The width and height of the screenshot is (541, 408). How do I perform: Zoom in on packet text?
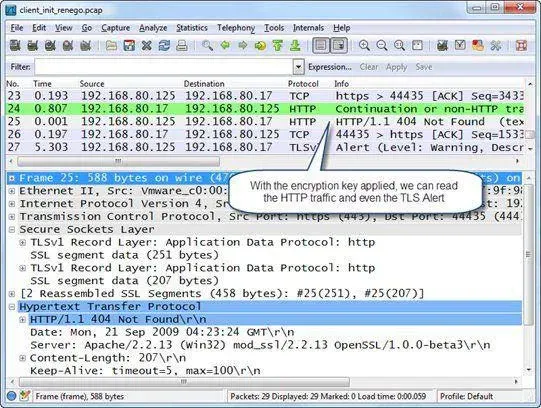364,46
